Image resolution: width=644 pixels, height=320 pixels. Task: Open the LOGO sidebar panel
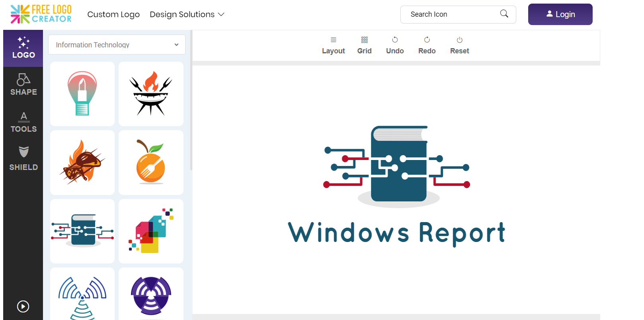[23, 48]
